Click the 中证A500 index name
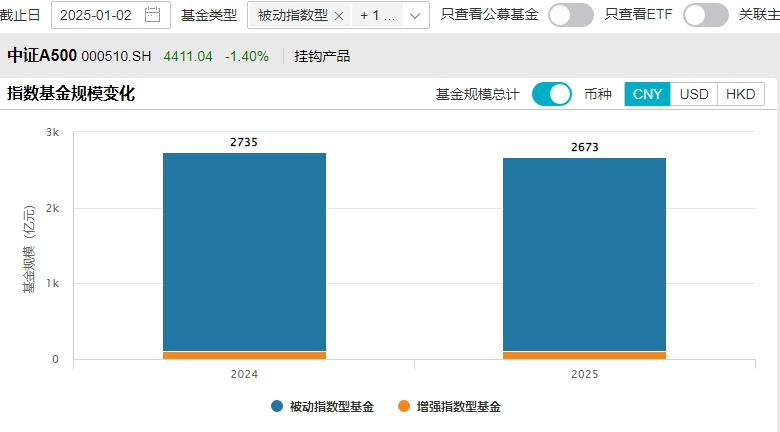 pos(42,55)
